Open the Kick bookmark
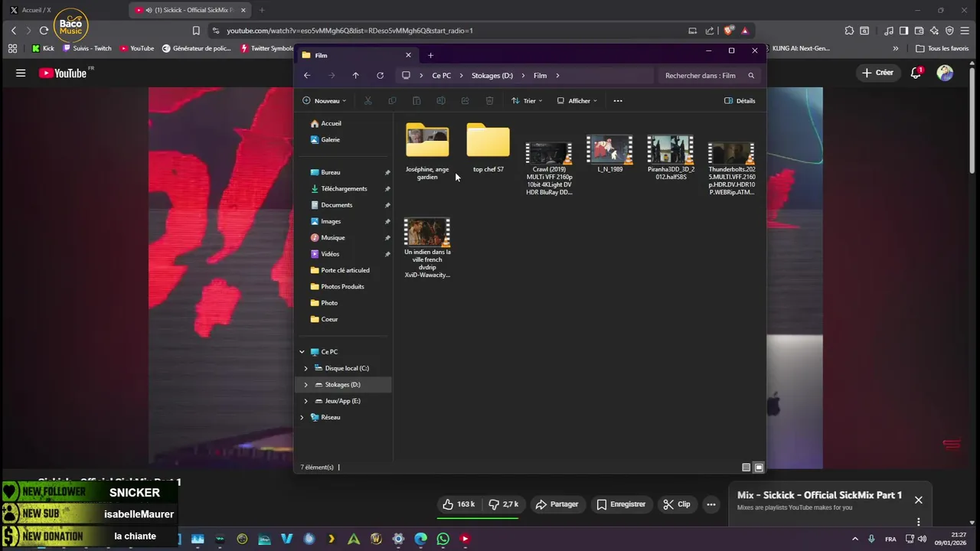The image size is (980, 551). (x=43, y=48)
